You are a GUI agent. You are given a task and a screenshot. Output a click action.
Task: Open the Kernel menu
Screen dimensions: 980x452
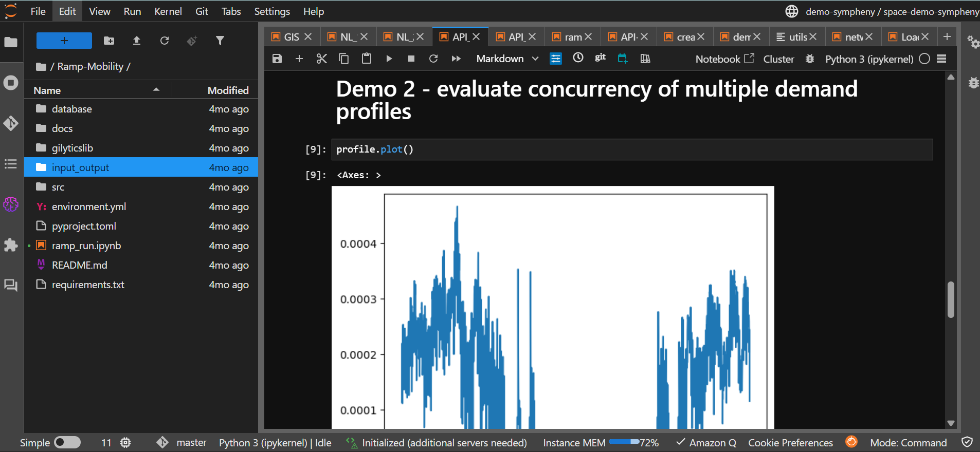click(x=168, y=11)
